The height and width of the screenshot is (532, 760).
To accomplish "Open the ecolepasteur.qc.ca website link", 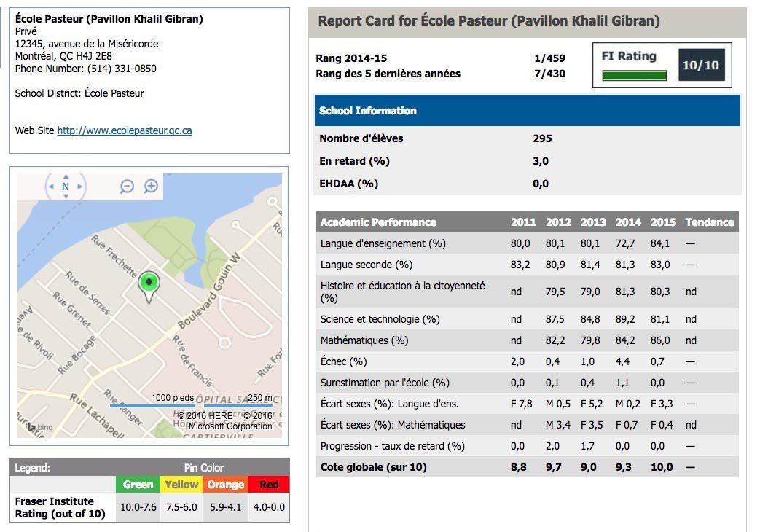I will click(125, 130).
